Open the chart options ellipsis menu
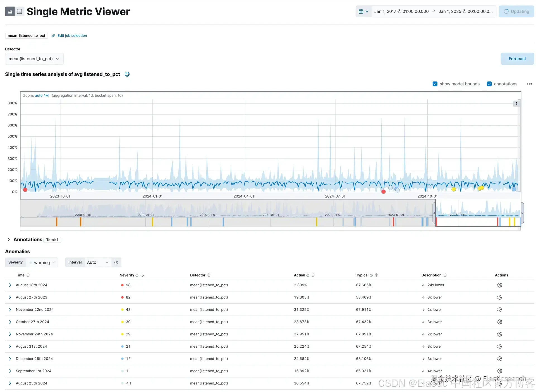This screenshot has width=536, height=392. click(529, 84)
